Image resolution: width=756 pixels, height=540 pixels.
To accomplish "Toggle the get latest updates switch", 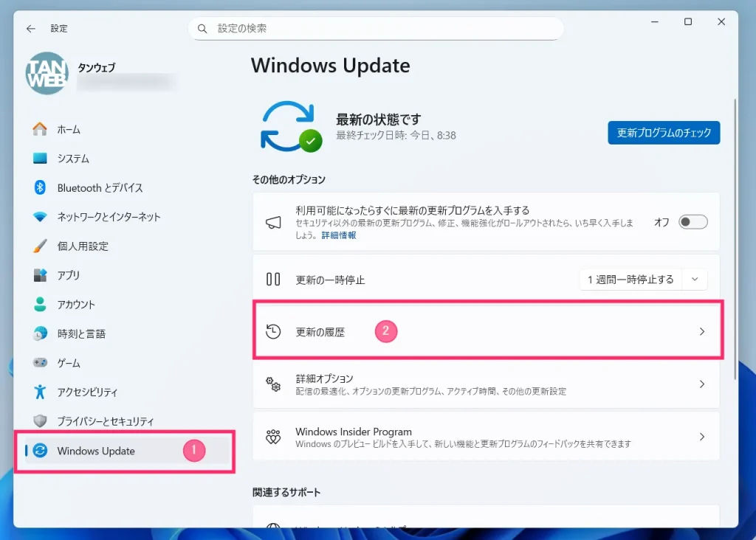I will point(693,222).
